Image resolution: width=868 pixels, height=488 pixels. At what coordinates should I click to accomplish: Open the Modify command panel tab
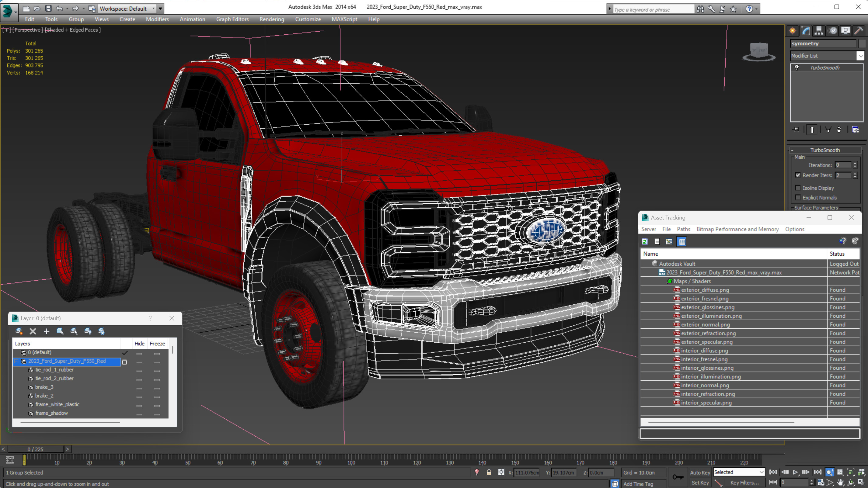point(806,31)
